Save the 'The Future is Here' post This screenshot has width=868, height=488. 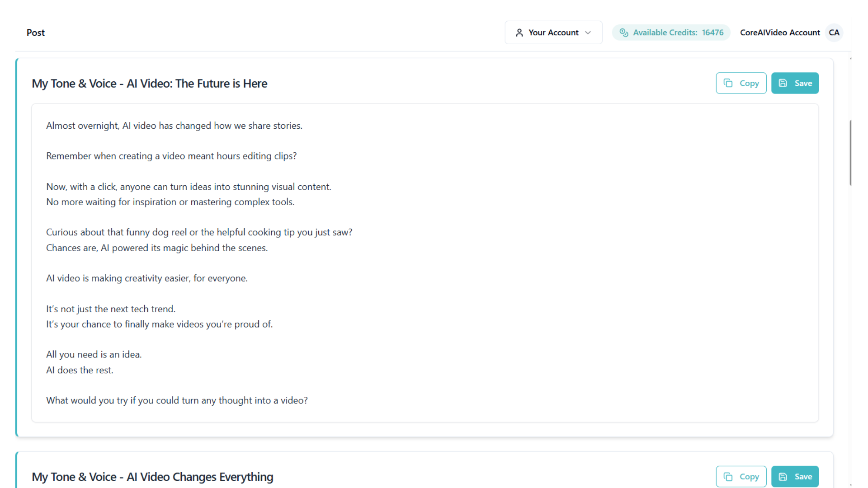[x=795, y=83]
